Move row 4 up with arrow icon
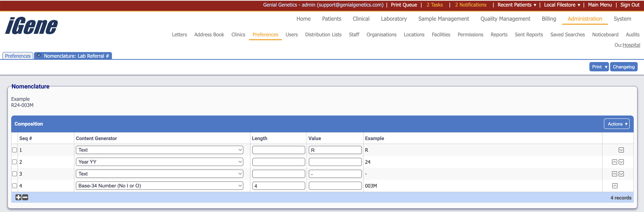Image resolution: width=644 pixels, height=212 pixels. 615,186
